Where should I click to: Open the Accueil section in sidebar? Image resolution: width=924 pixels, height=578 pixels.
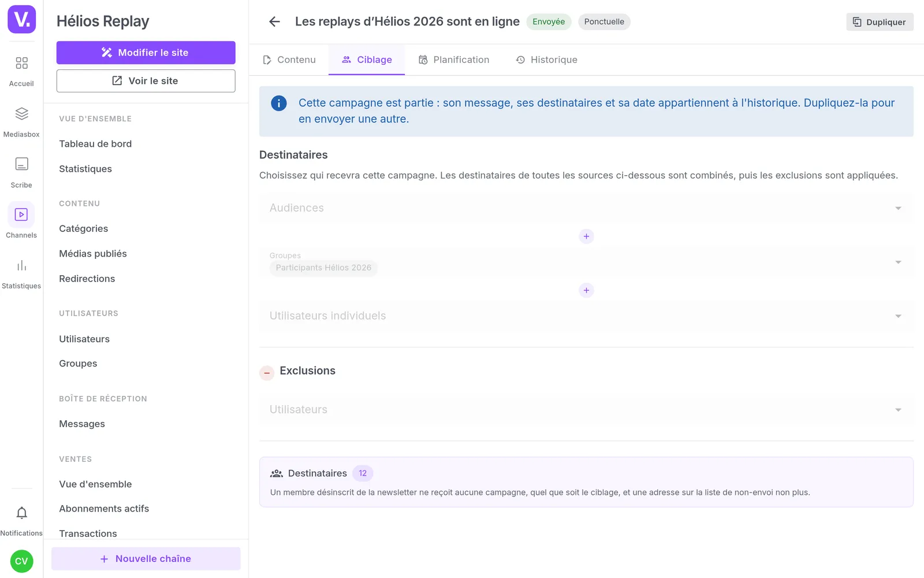pyautogui.click(x=21, y=71)
